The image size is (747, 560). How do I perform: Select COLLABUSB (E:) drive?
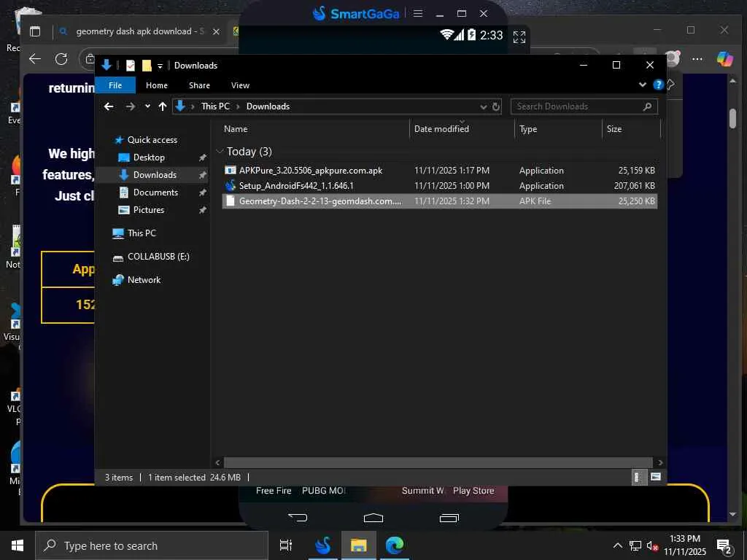[158, 257]
